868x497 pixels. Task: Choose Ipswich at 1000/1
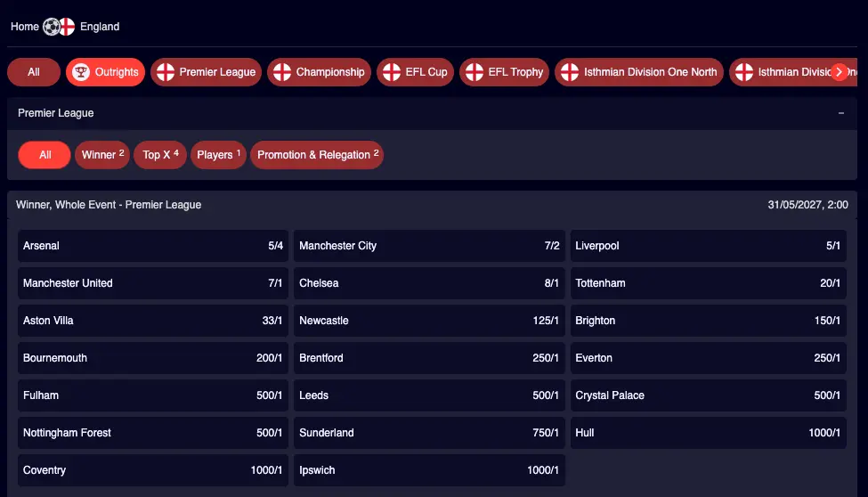(x=429, y=470)
